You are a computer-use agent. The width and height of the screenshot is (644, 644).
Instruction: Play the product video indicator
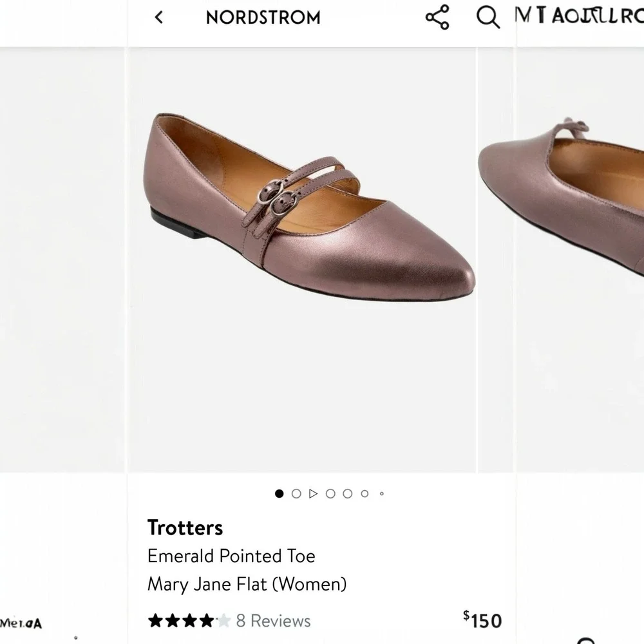click(314, 493)
